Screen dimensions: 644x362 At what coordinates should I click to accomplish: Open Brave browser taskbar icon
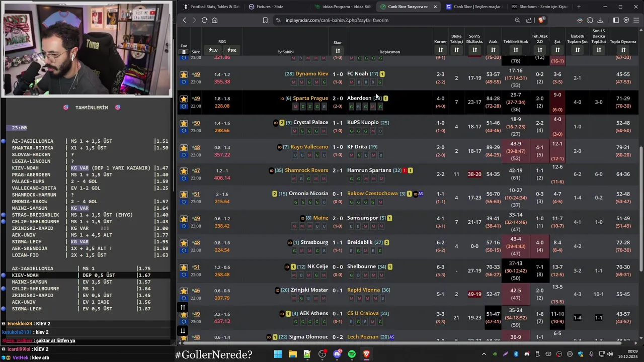(x=366, y=354)
